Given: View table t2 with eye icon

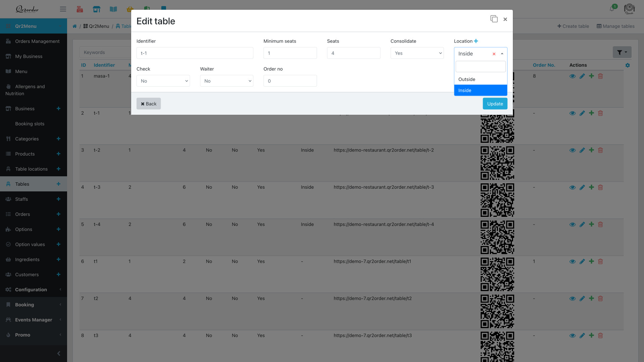Looking at the screenshot, I should click(573, 298).
